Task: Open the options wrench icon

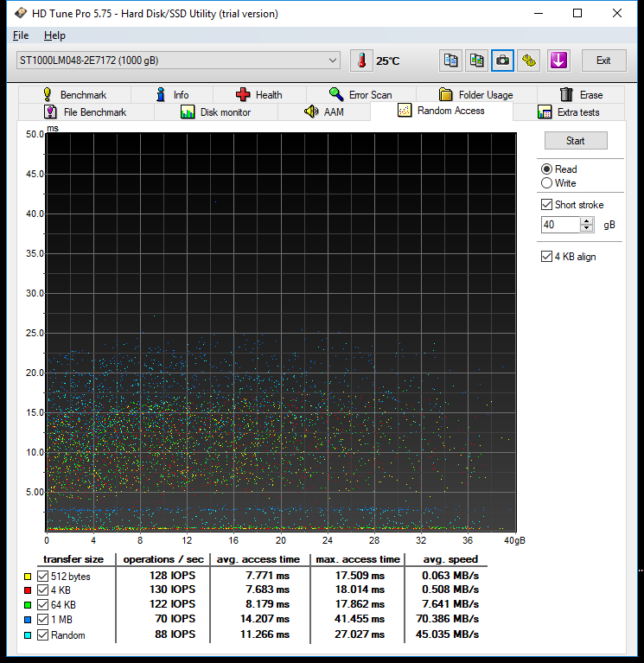Action: click(x=529, y=61)
